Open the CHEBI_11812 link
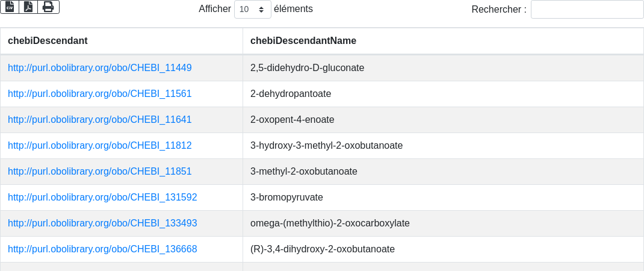Image resolution: width=644 pixels, height=271 pixels. click(100, 146)
